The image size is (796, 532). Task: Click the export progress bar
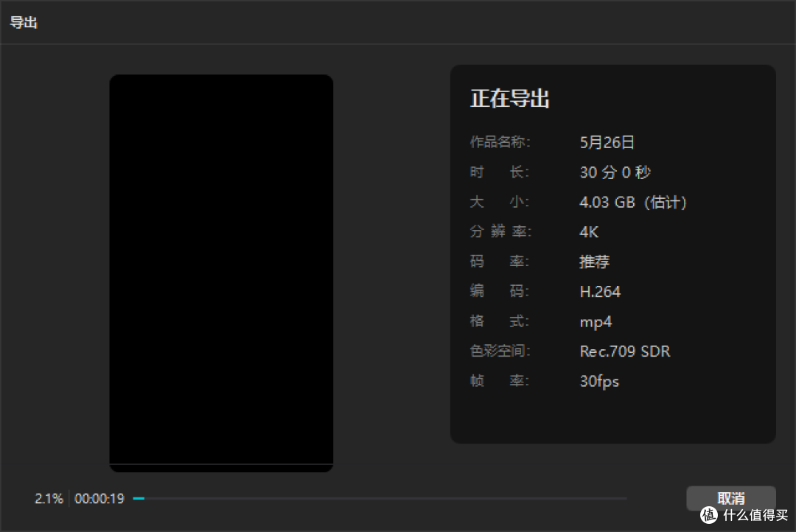(380, 499)
